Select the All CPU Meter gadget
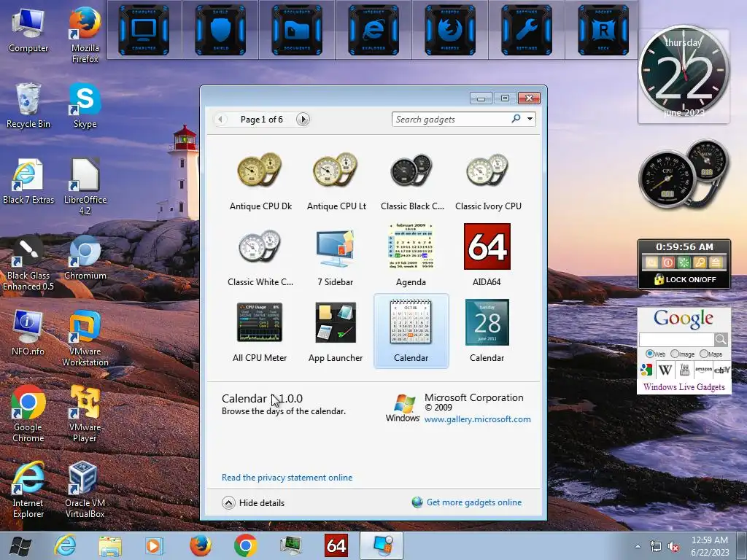 point(260,332)
